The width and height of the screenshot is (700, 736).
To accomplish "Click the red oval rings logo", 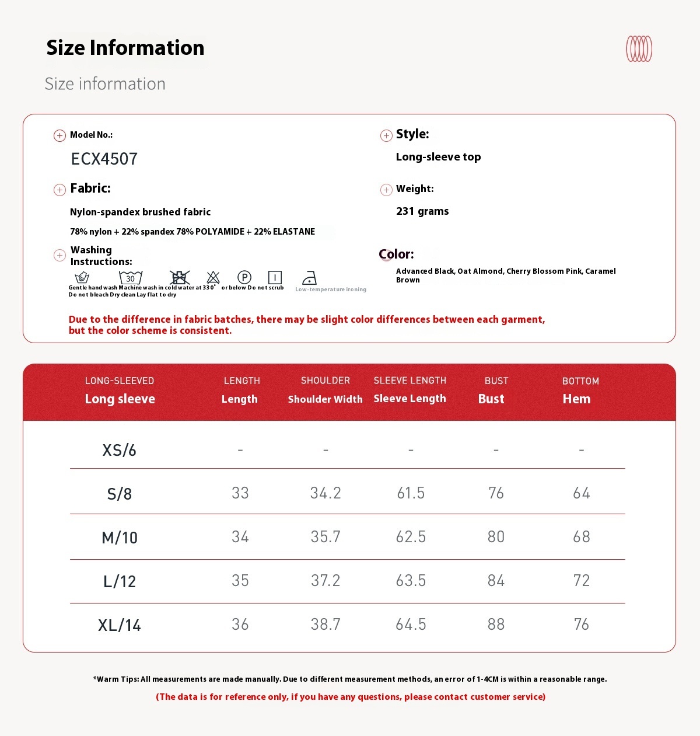I will click(x=639, y=49).
